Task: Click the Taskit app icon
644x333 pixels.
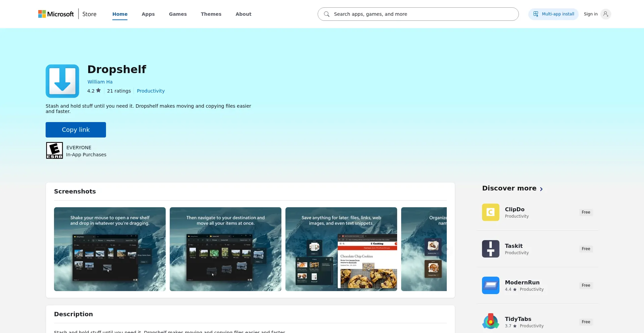Action: point(491,249)
